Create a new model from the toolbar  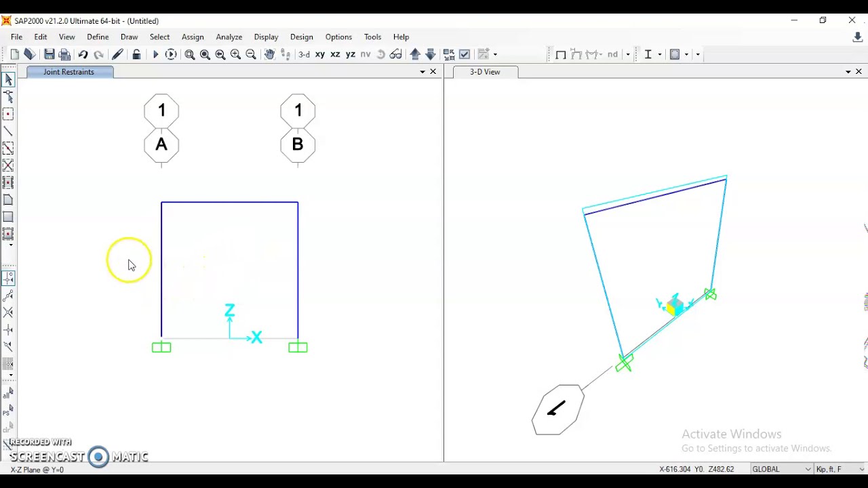[x=15, y=54]
